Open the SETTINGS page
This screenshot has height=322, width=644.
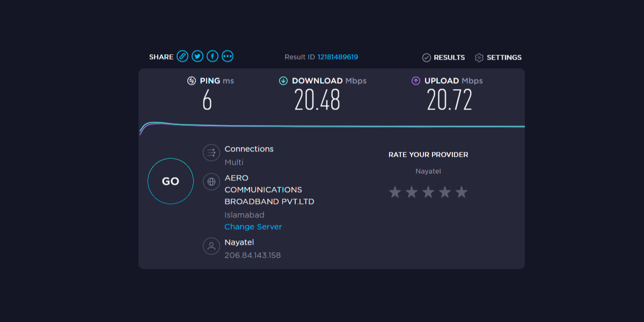[x=504, y=57]
